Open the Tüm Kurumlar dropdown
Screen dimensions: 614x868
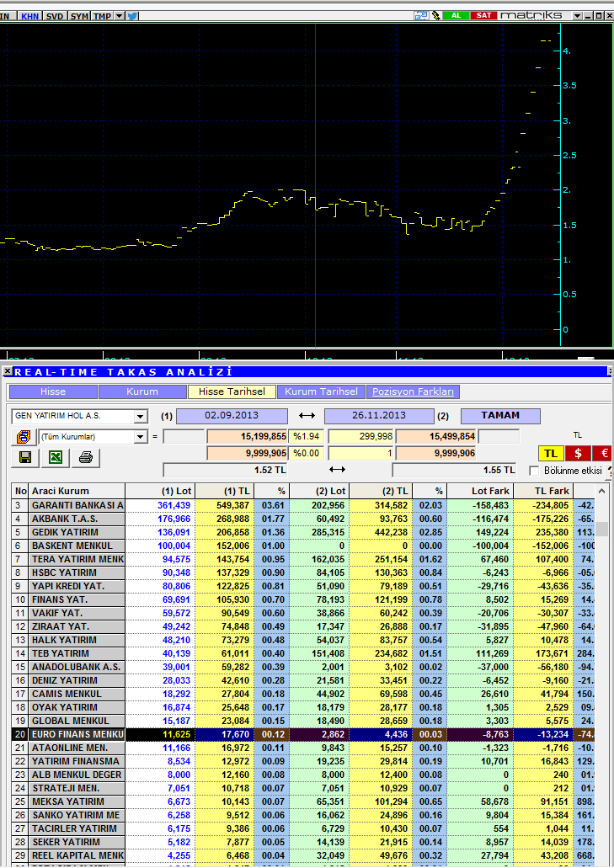point(141,437)
